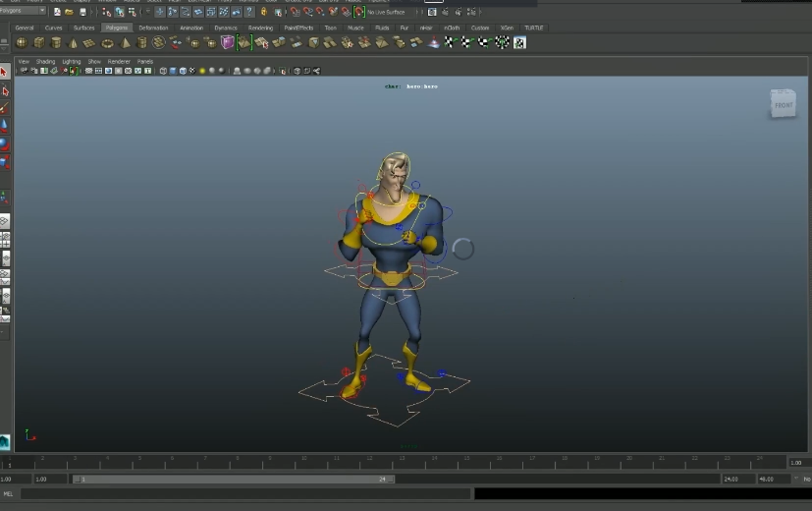Choose the Move tool cone icon

[x=5, y=126]
